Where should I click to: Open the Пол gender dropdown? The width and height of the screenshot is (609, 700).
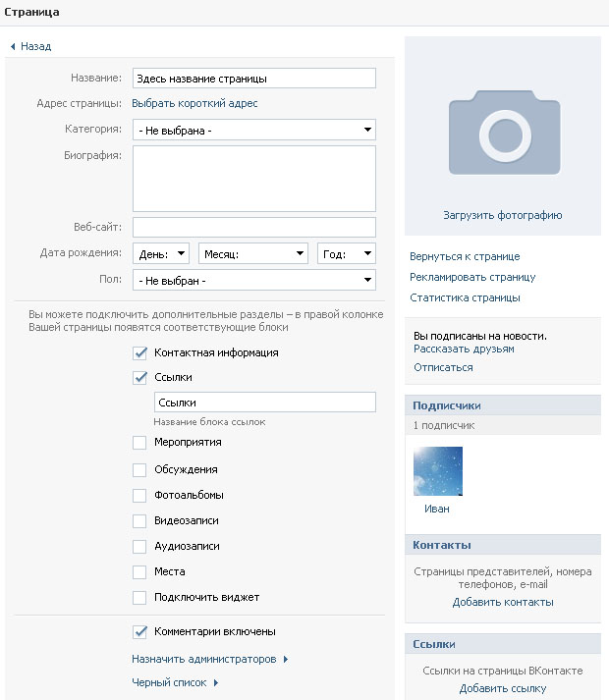pos(254,281)
